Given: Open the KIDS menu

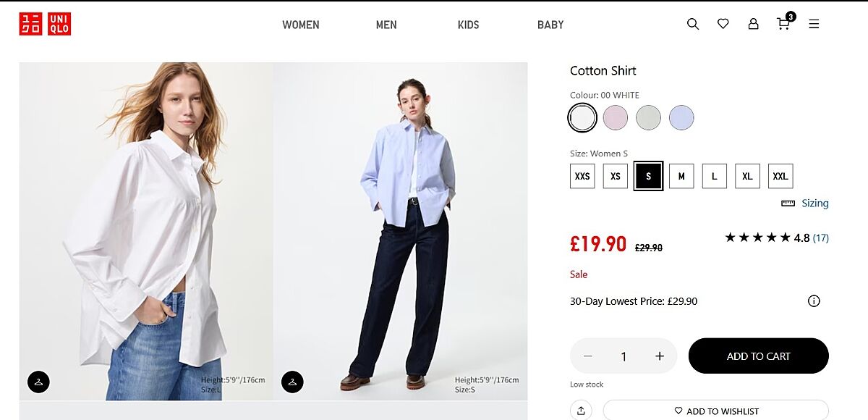Looking at the screenshot, I should click(x=468, y=25).
